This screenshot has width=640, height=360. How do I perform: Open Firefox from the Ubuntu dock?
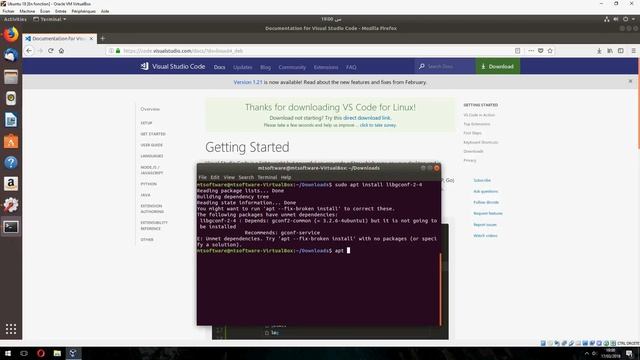[x=11, y=34]
